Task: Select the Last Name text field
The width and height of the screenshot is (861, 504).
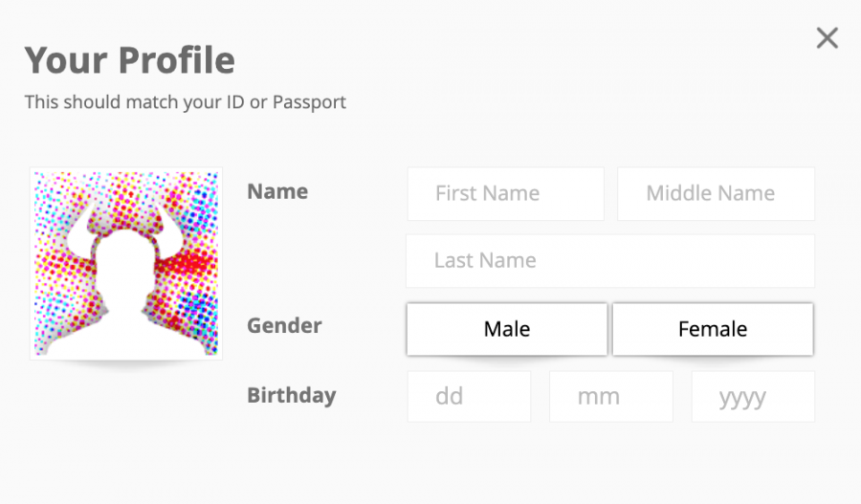Action: (x=610, y=261)
